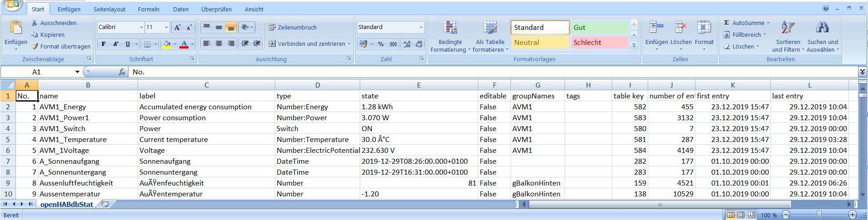This screenshot has height=220, width=868.
Task: Toggle bottom vertical alignment highlighted button
Action: tap(231, 27)
